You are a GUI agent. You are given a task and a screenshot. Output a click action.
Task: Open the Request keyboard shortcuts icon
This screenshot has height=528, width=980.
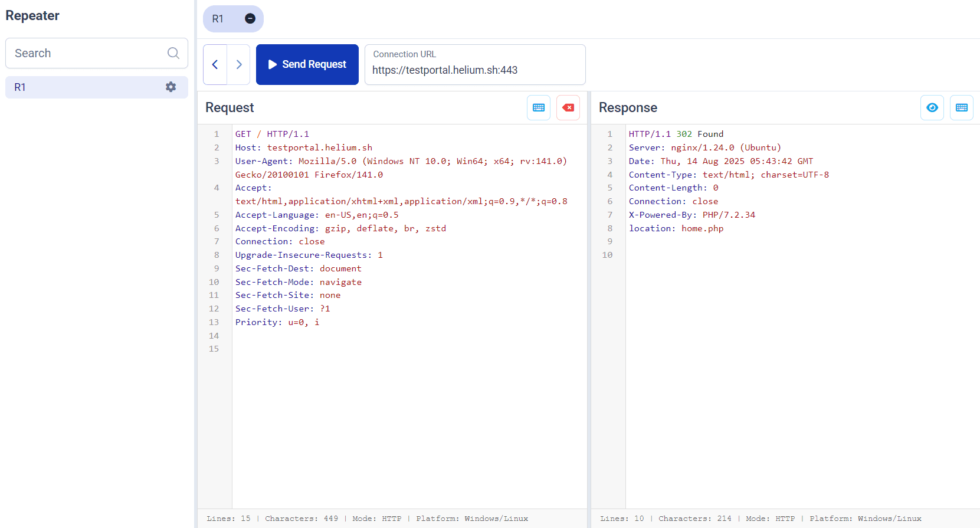coord(538,107)
